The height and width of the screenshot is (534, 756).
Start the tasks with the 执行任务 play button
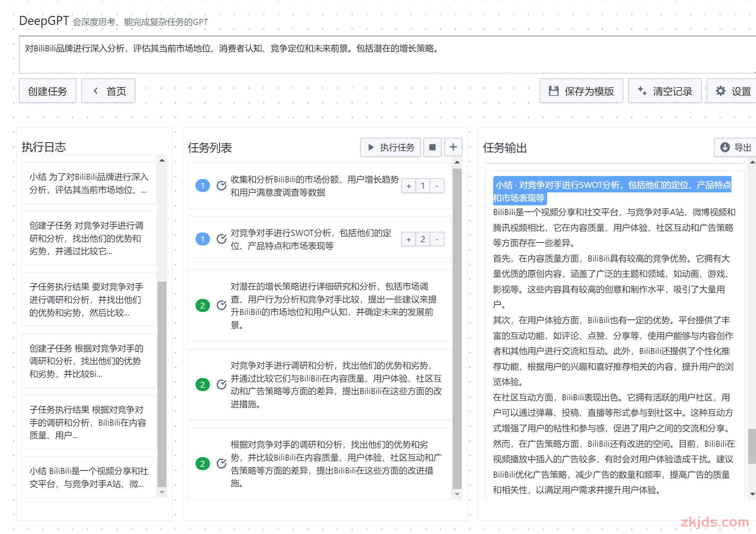(x=390, y=147)
